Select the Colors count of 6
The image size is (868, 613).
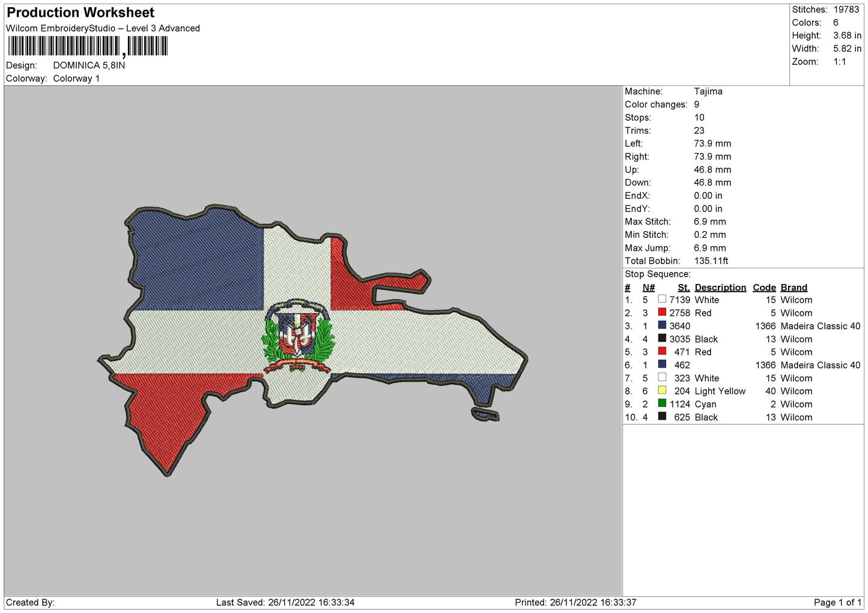click(836, 23)
